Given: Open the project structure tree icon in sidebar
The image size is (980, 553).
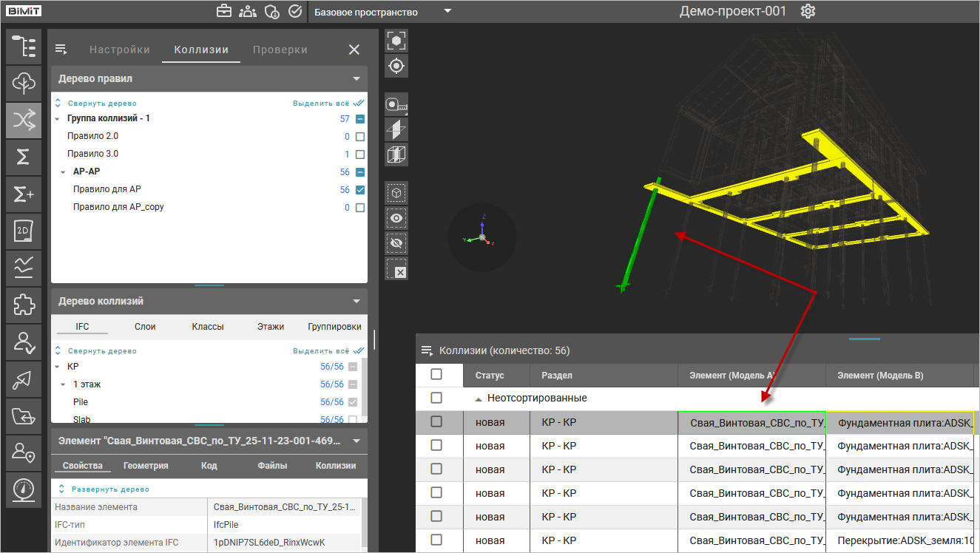Looking at the screenshot, I should point(24,46).
